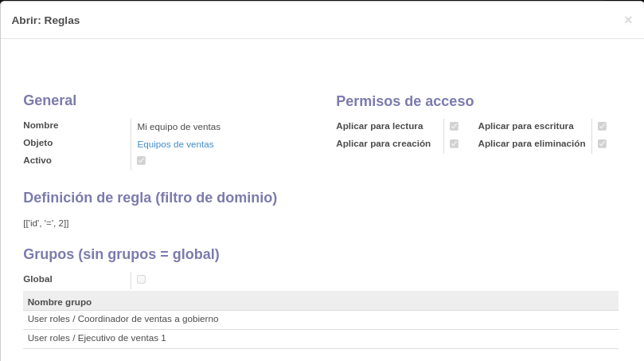Sort by the Nombre grupo column header
The width and height of the screenshot is (644, 361).
tap(60, 302)
